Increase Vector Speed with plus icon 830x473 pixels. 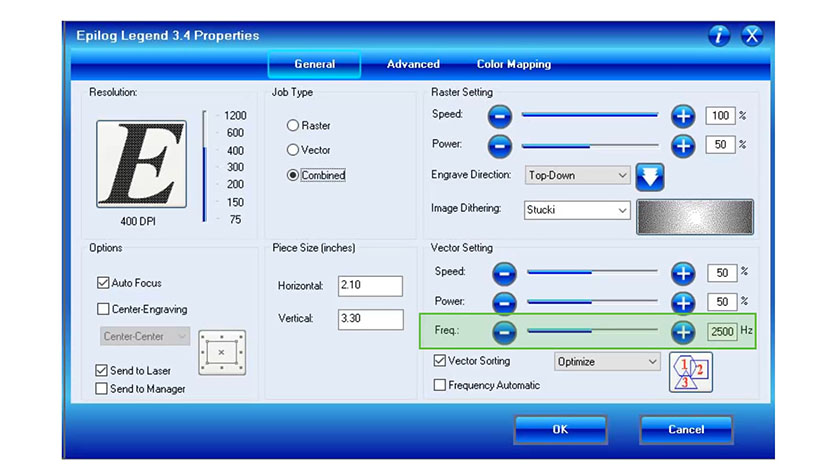[x=683, y=272]
